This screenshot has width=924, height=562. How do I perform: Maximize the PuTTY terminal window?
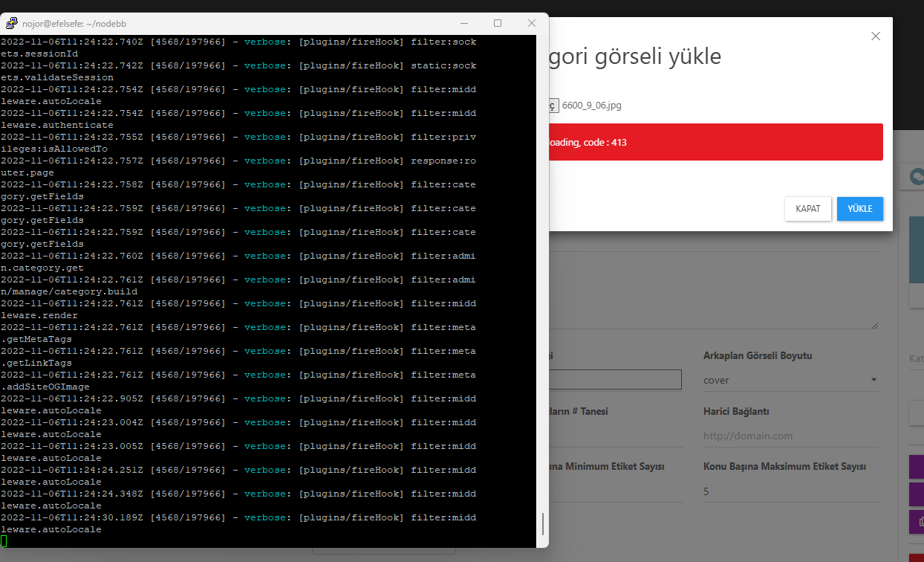(498, 23)
